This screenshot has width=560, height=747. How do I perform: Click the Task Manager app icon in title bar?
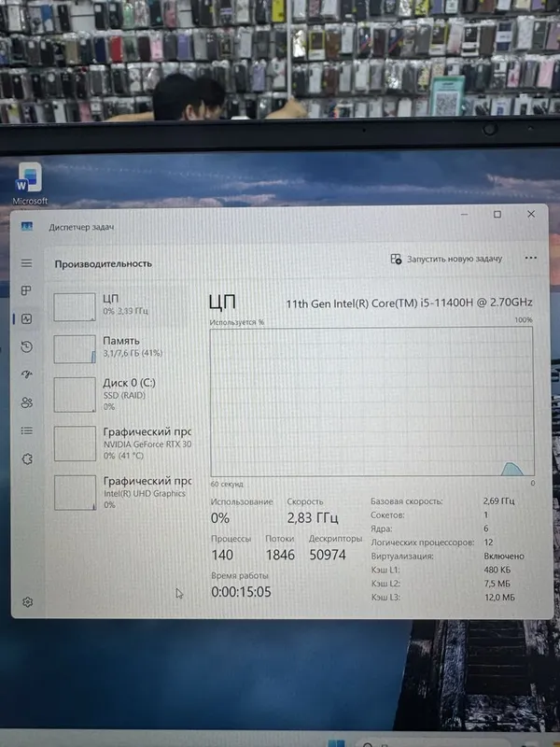click(x=27, y=226)
